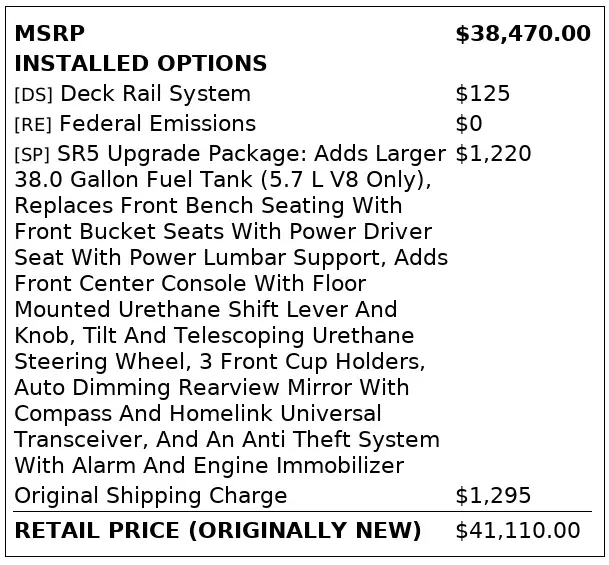Click the [DS] option code
This screenshot has width=609, height=565.
[x=33, y=95]
